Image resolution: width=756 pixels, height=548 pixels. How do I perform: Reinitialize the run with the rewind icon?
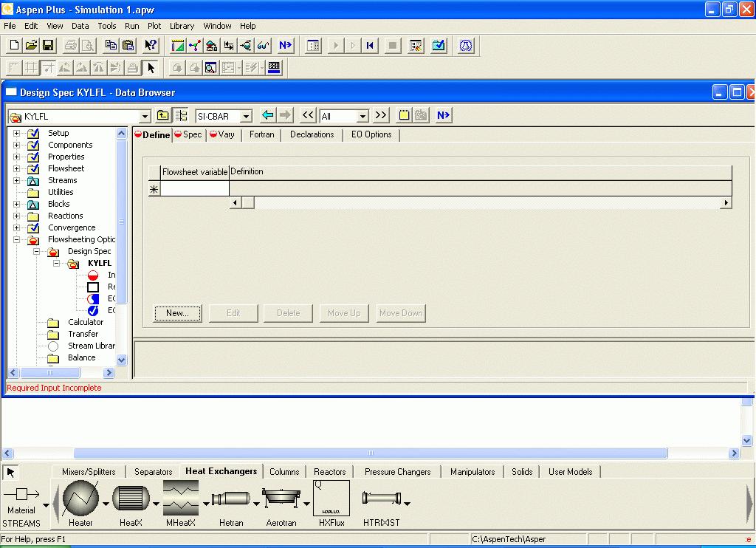(x=370, y=45)
